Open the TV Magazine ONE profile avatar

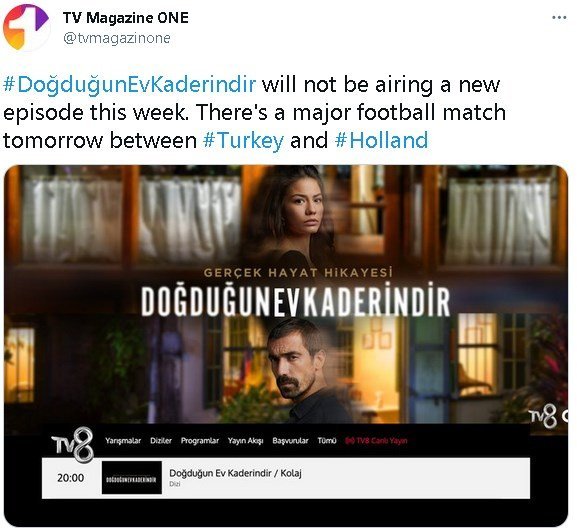[26, 27]
